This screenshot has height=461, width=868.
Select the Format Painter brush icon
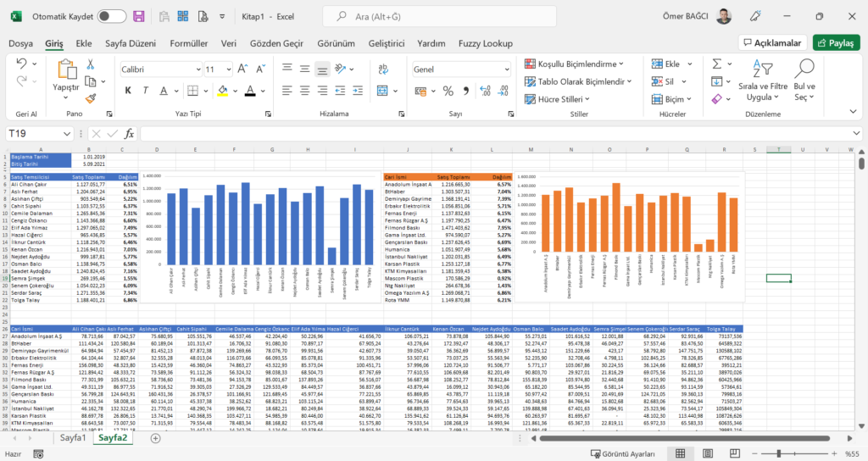(x=91, y=98)
